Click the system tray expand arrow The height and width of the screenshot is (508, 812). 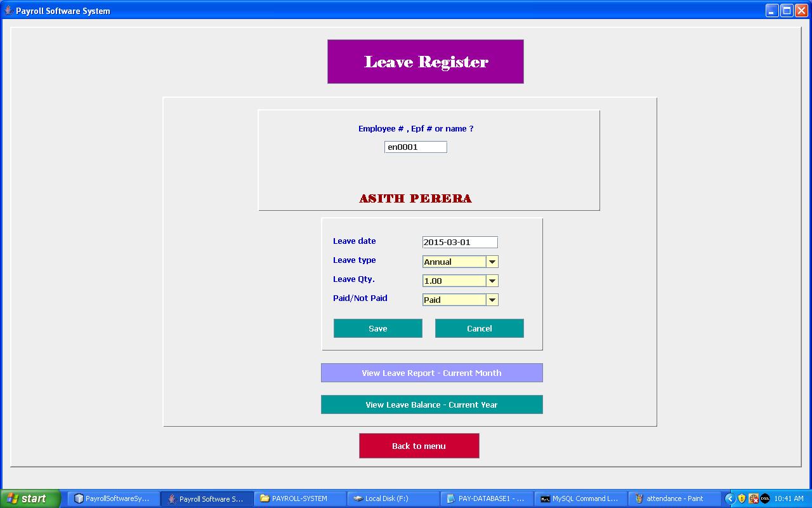click(730, 498)
